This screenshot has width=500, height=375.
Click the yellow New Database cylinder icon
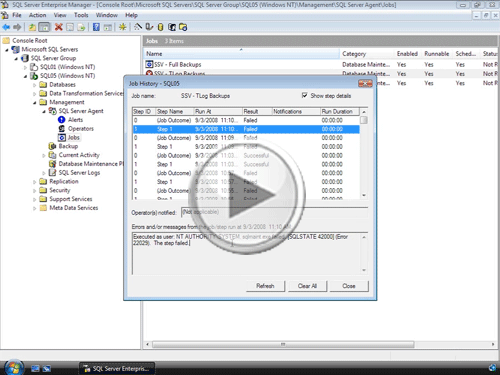click(x=160, y=27)
